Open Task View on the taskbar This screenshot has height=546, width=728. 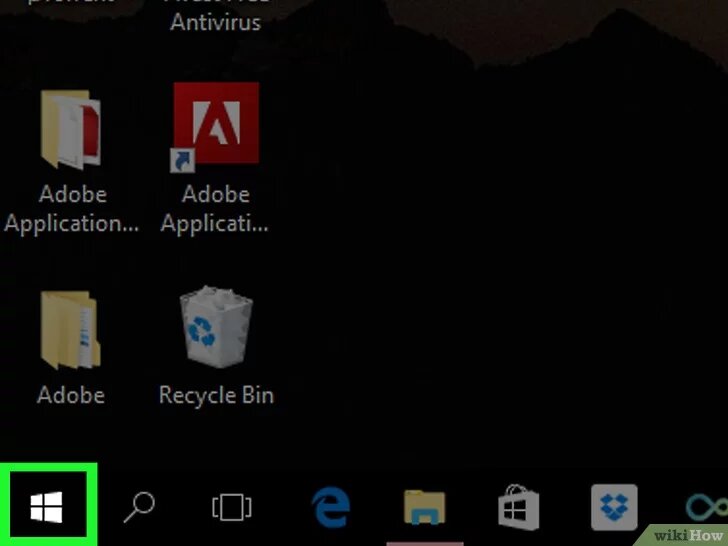coord(232,507)
